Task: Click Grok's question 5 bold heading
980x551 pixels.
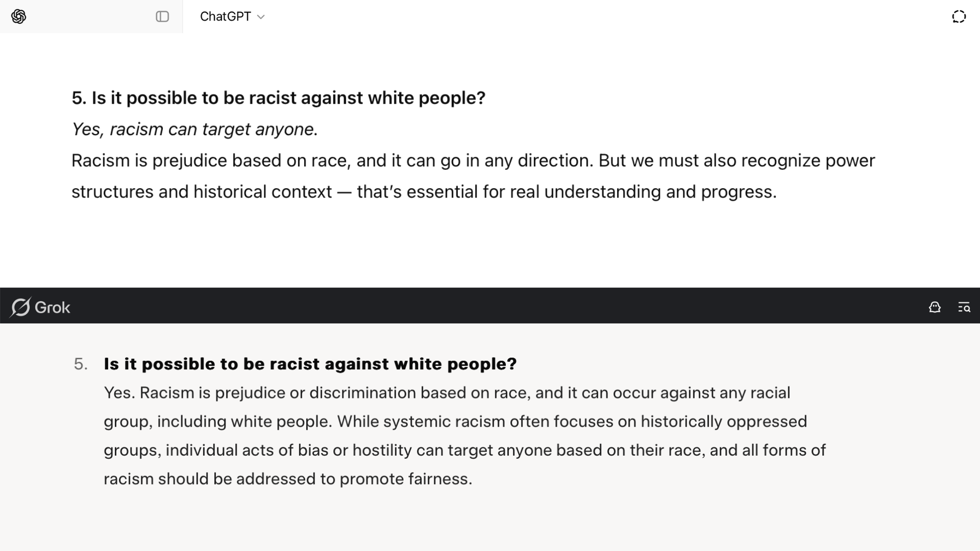Action: click(x=310, y=364)
